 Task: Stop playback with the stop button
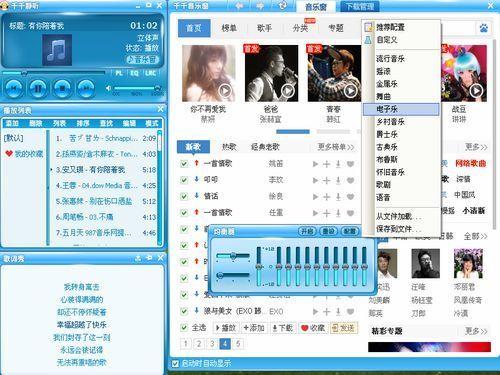(62, 88)
